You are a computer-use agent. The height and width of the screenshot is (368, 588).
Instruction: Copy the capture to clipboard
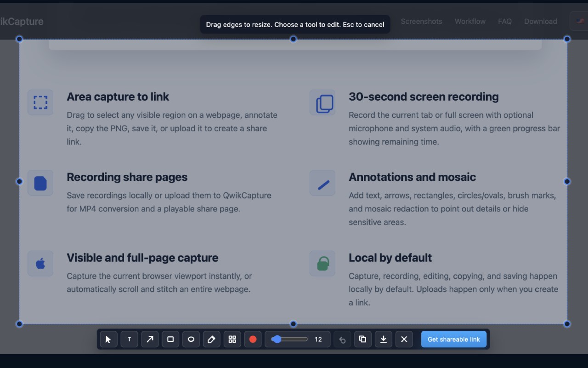tap(362, 339)
